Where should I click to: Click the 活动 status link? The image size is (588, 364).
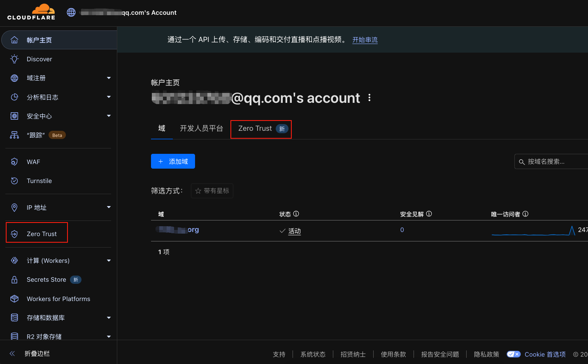(x=295, y=231)
